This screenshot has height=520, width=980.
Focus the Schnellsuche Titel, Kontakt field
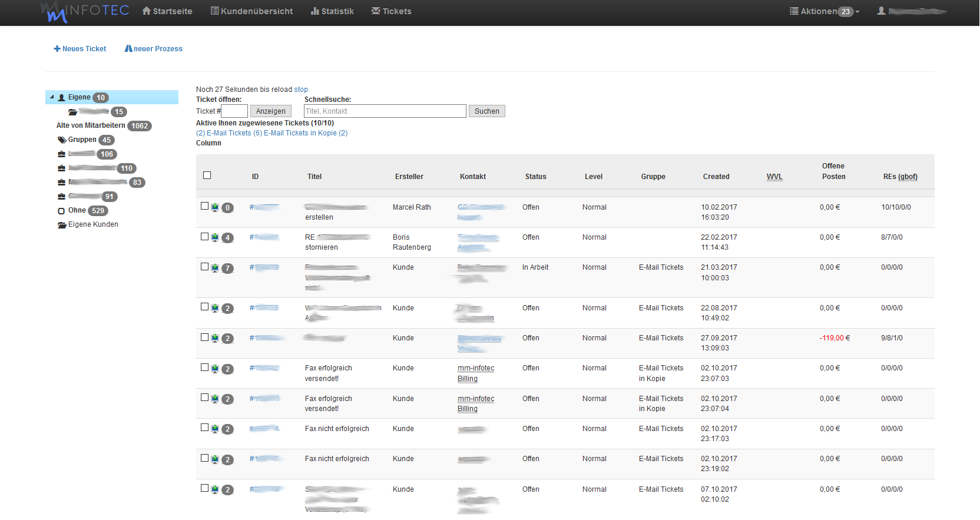click(x=385, y=111)
